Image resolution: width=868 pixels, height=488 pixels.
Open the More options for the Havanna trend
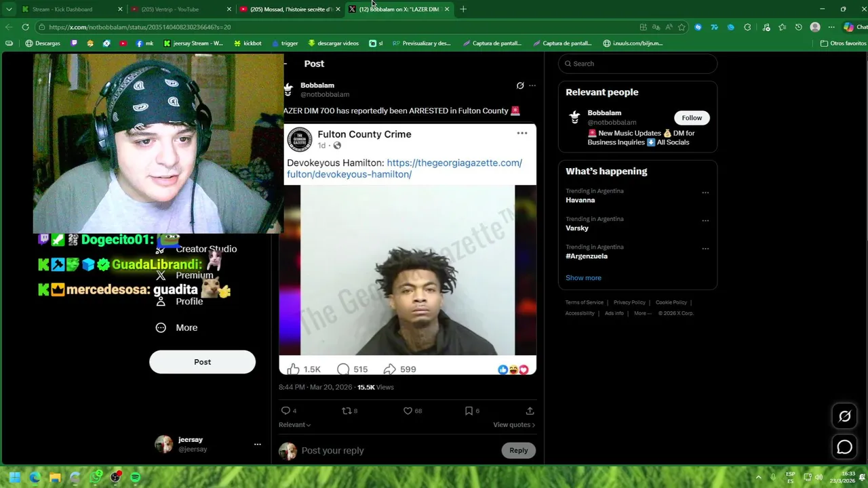coord(705,192)
